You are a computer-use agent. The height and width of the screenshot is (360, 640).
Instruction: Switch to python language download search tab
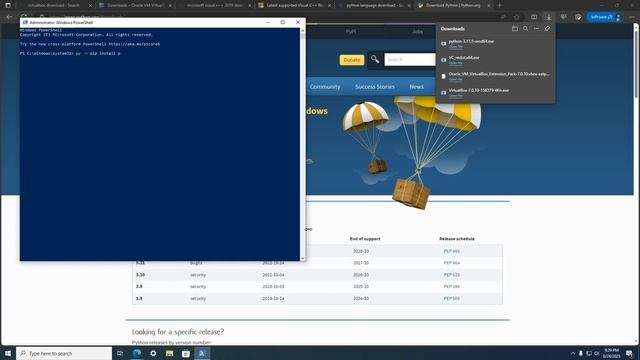374,5
